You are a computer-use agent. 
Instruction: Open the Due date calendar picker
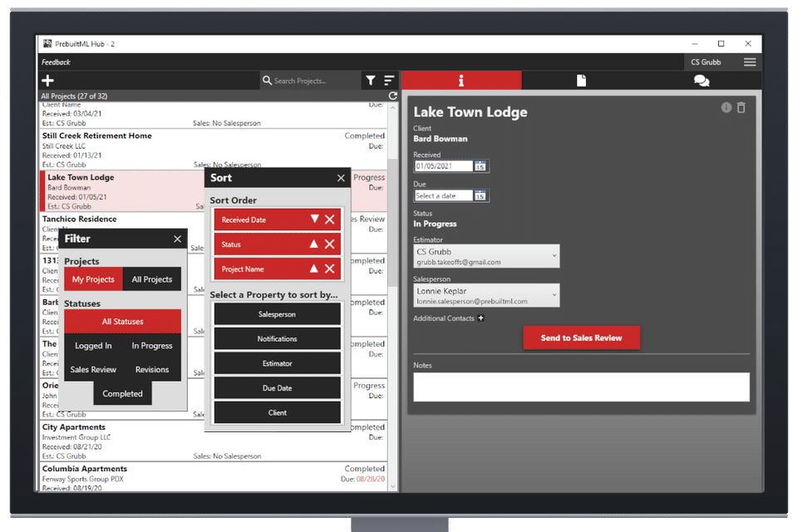pyautogui.click(x=480, y=195)
